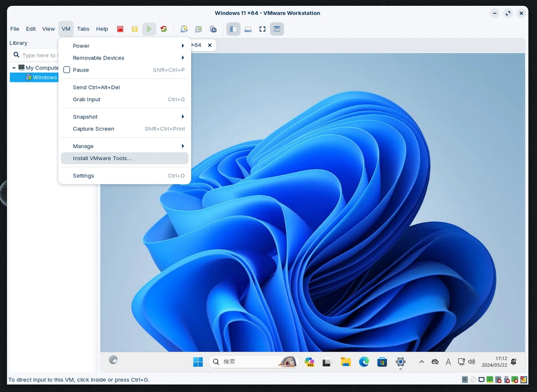
Task: Click the green sound card status icon
Action: click(x=490, y=379)
